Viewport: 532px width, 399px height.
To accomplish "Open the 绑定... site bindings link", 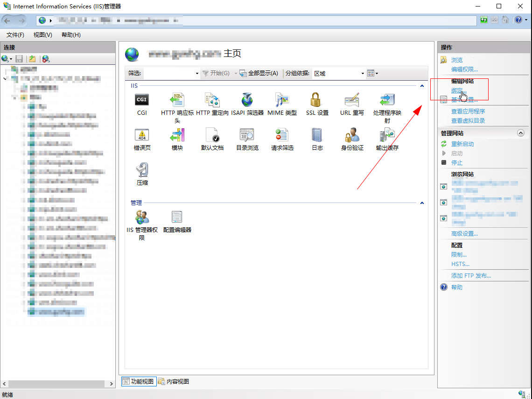I will pos(459,91).
